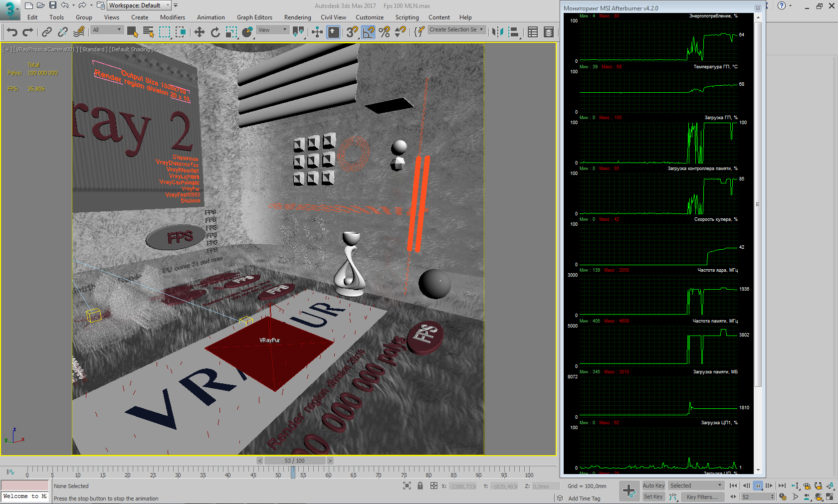
Task: Open the Civil View menu
Action: [x=333, y=17]
